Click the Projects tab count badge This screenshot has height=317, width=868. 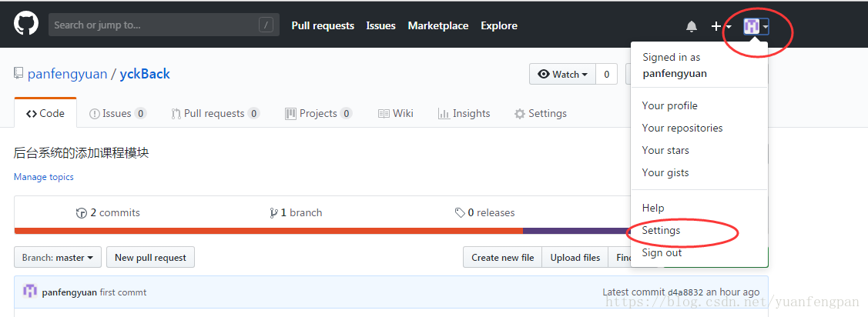346,114
